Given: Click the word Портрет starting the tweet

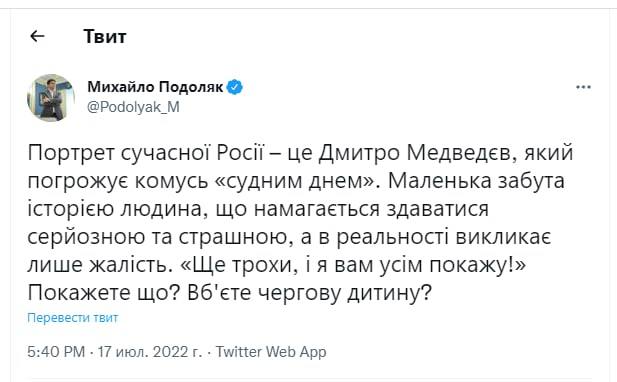Looking at the screenshot, I should coord(70,153).
